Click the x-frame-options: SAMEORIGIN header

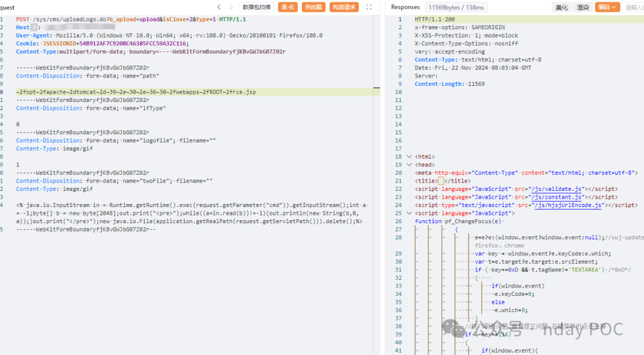point(460,27)
